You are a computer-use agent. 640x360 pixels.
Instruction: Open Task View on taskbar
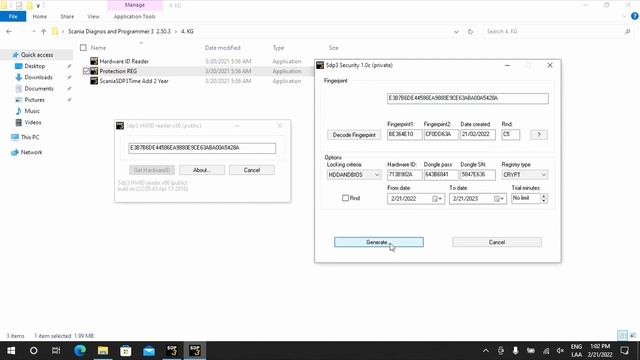point(56,351)
